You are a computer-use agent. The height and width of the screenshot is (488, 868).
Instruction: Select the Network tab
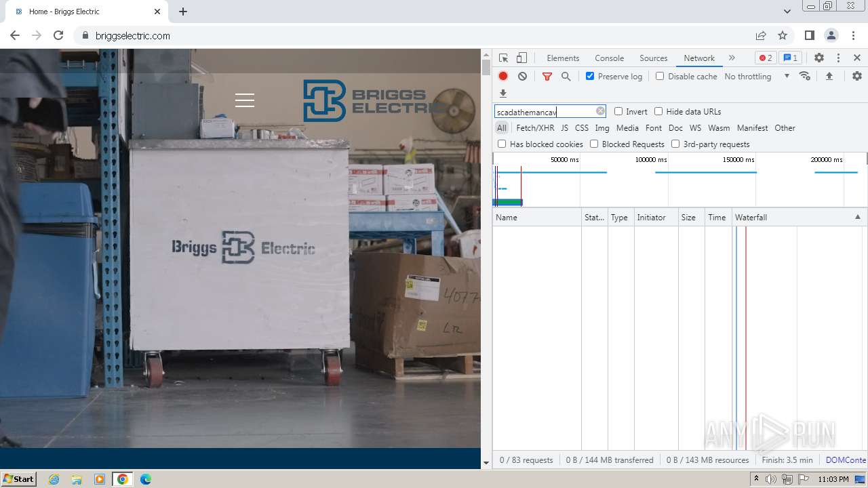click(x=699, y=58)
